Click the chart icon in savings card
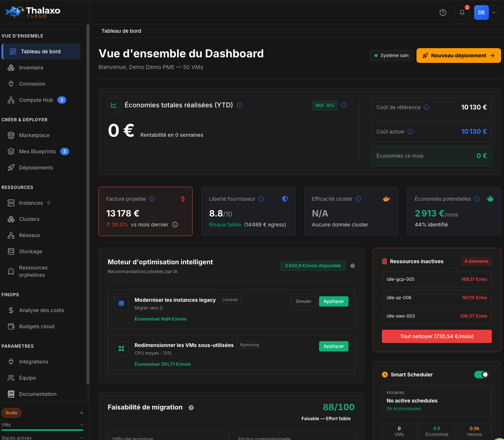The image size is (504, 440). 114,105
